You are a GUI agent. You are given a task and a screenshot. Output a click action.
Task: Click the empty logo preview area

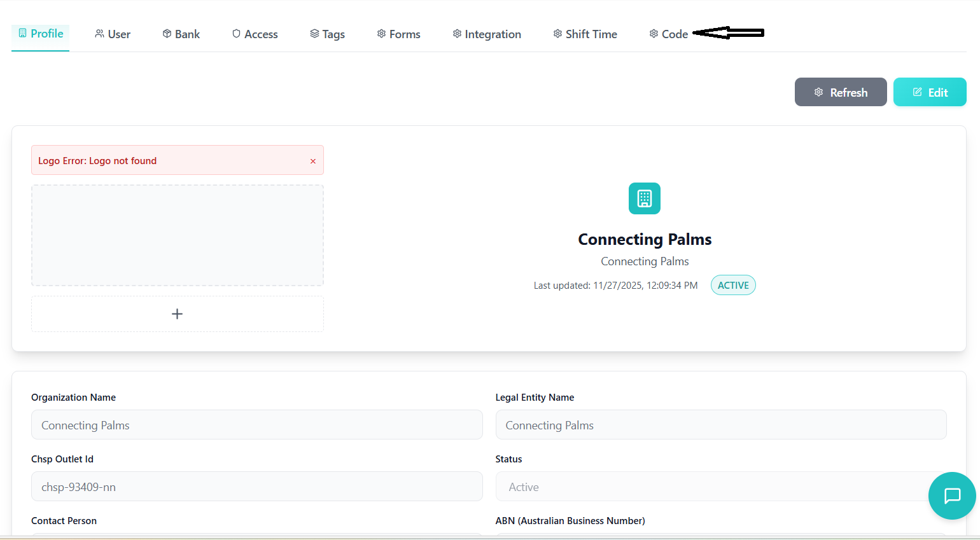pyautogui.click(x=177, y=235)
